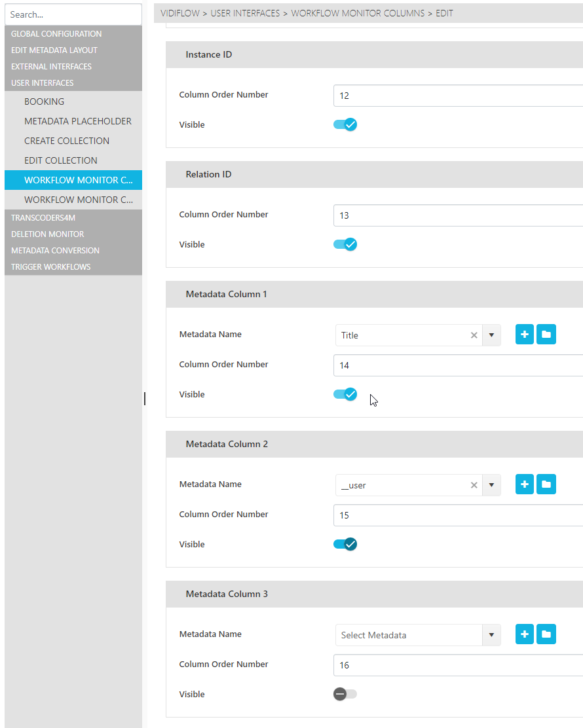The height and width of the screenshot is (728, 583).
Task: Enable Visible toggle for Metadata Column 3
Action: [345, 694]
